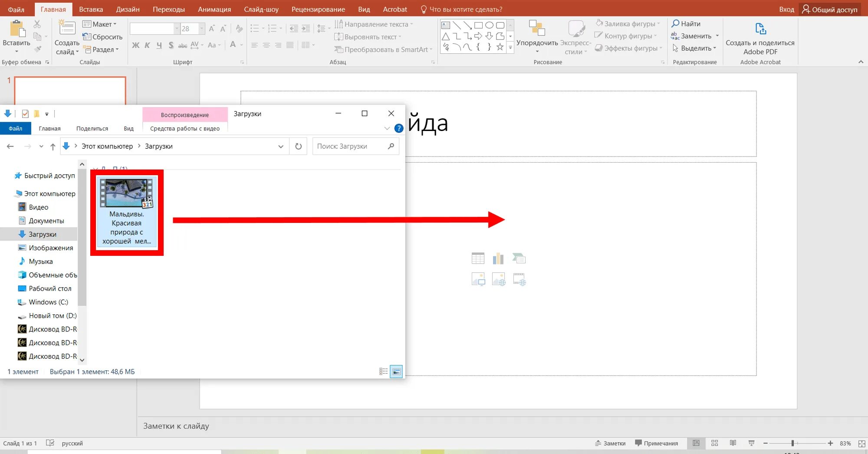Screen dimensions: 868x454
Task: Expand the Explorer address history dropdown
Action: click(x=281, y=147)
